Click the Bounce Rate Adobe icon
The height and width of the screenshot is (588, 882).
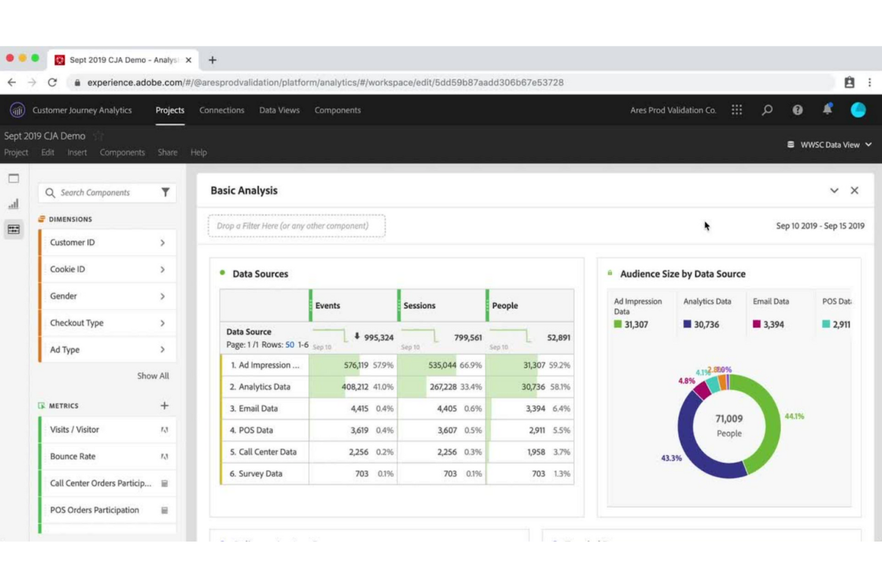coord(164,456)
